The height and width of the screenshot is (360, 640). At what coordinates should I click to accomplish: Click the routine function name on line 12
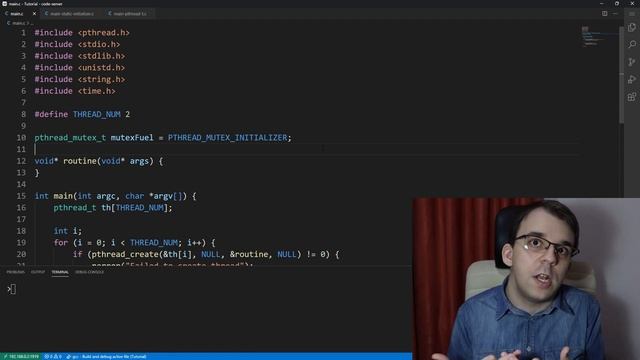[x=80, y=161]
